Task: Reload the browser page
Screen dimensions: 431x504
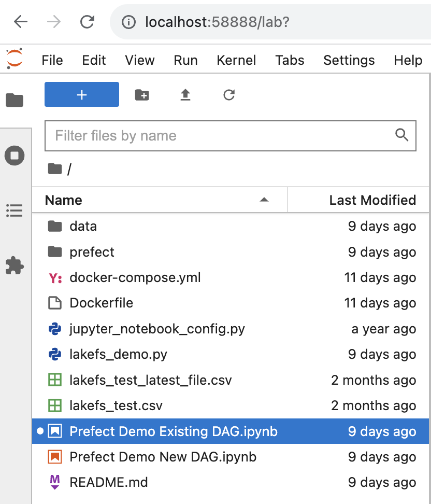Action: 87,22
